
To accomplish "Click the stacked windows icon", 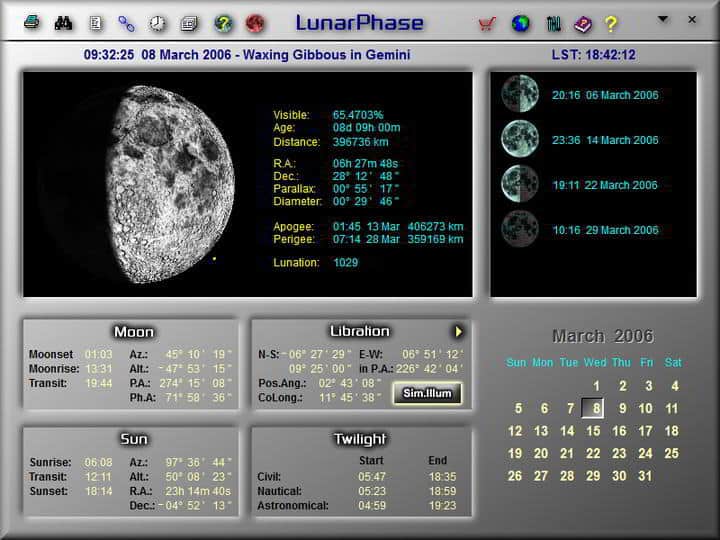I will (189, 23).
